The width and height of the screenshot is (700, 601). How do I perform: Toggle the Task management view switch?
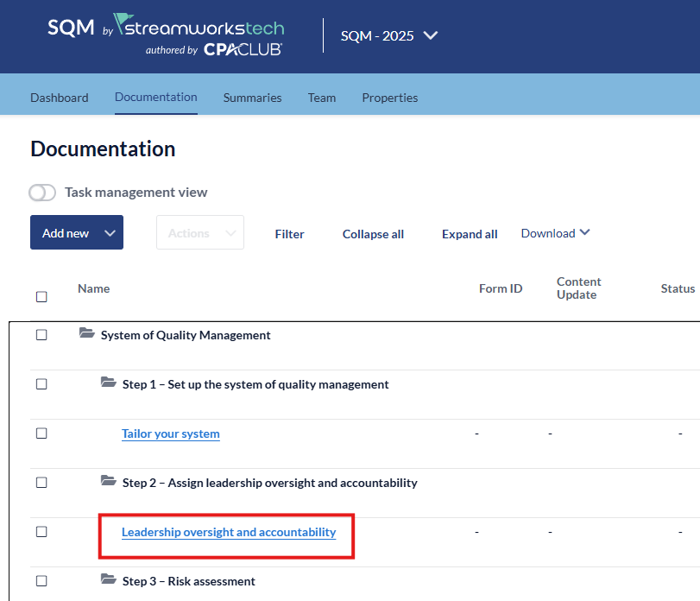(42, 193)
